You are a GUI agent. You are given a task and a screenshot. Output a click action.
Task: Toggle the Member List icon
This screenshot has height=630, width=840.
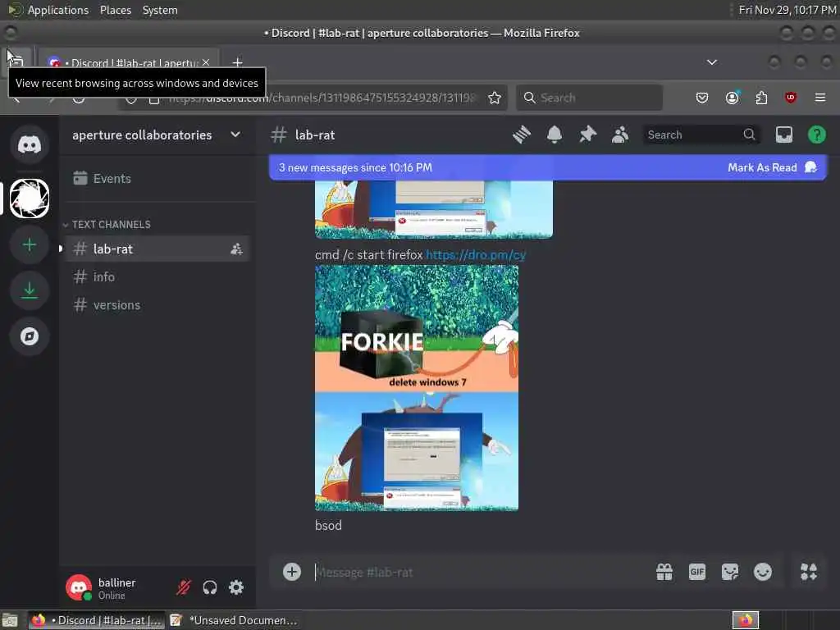[x=620, y=135]
